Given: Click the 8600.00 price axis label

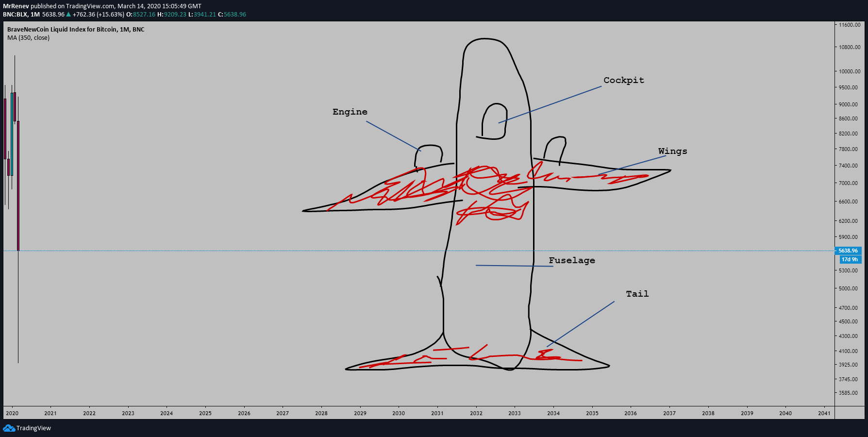Looking at the screenshot, I should (x=848, y=118).
